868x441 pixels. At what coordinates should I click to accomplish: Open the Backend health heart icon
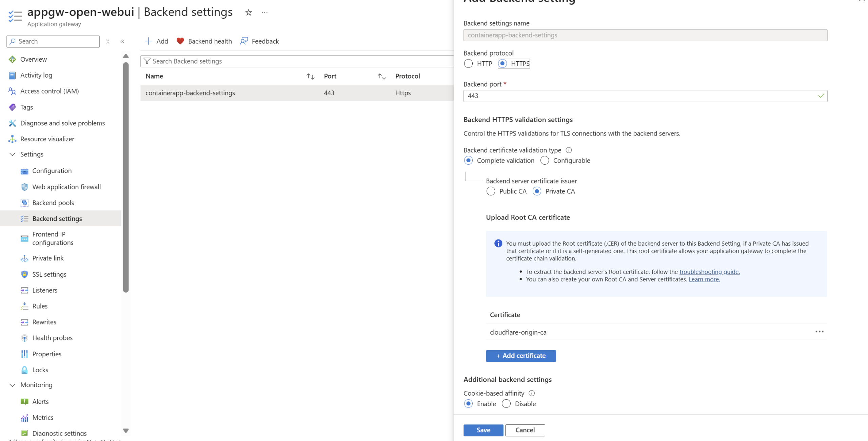pos(180,41)
